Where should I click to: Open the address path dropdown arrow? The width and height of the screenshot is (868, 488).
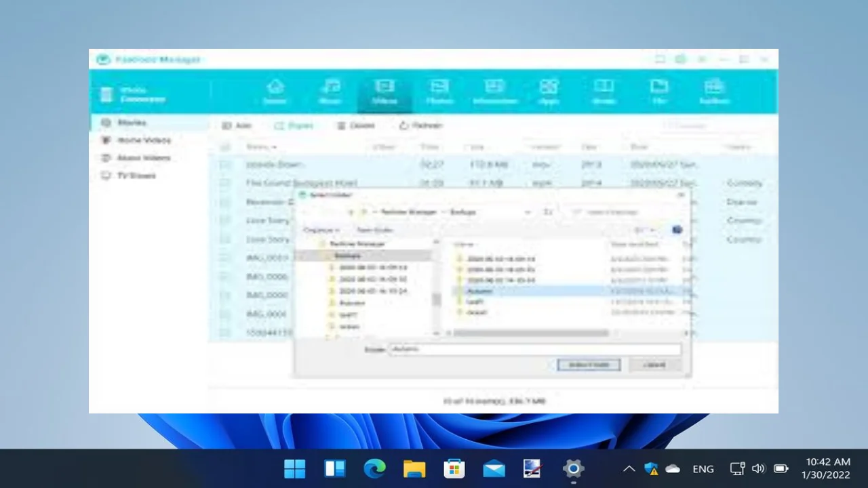pos(528,212)
